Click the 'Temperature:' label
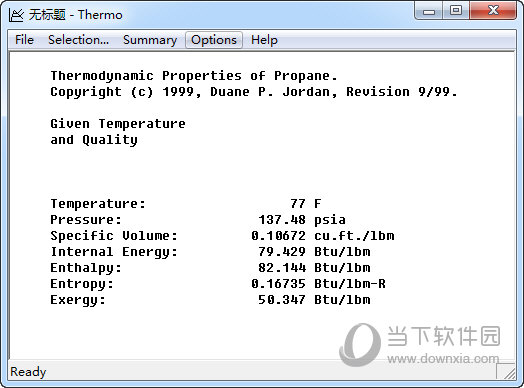 (x=98, y=204)
